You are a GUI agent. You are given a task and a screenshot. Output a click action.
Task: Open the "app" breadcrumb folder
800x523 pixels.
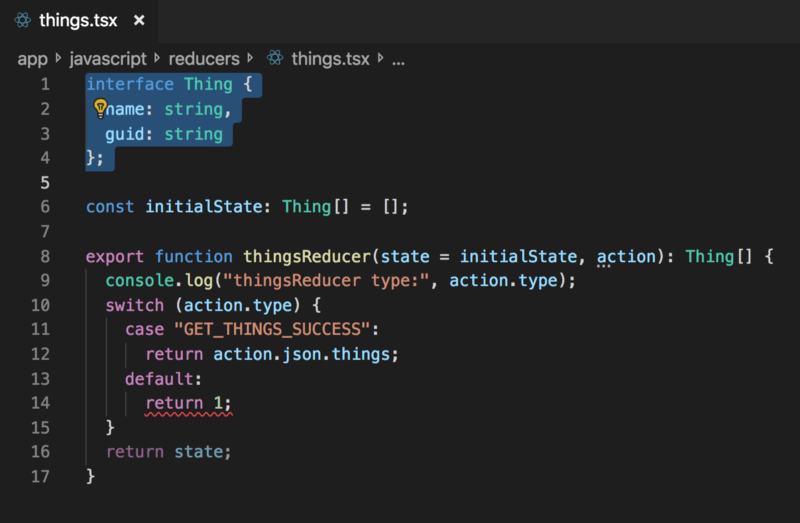pyautogui.click(x=32, y=59)
